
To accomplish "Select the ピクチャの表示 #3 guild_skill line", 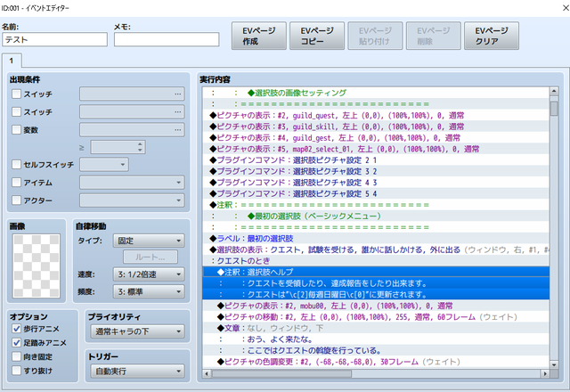I will click(376, 127).
